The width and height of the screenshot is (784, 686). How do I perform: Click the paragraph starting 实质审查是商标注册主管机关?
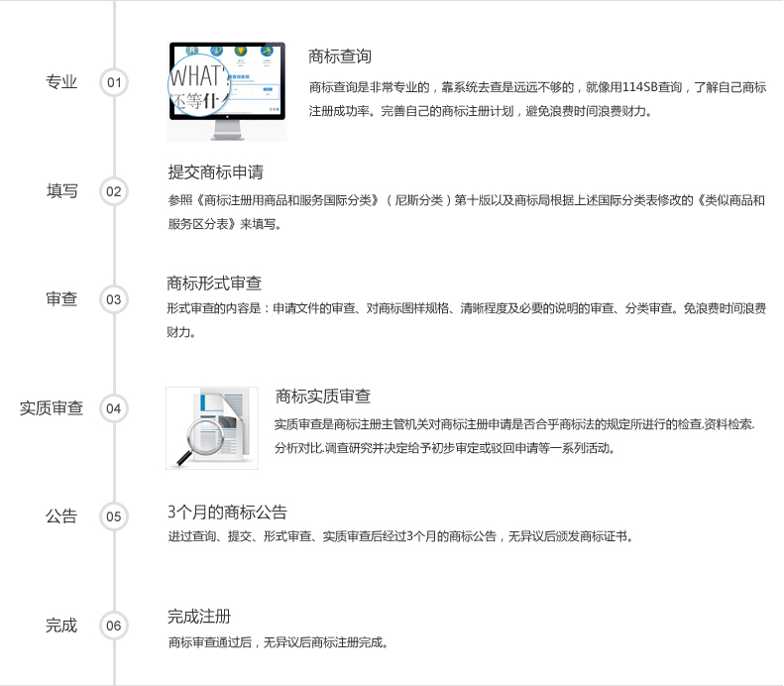(x=514, y=436)
